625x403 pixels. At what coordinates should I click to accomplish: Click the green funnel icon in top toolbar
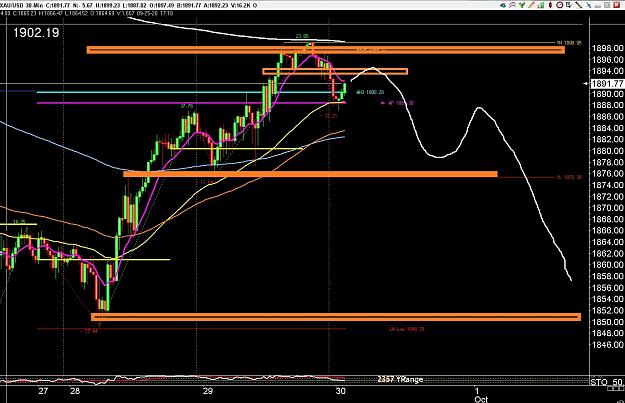coord(522,5)
